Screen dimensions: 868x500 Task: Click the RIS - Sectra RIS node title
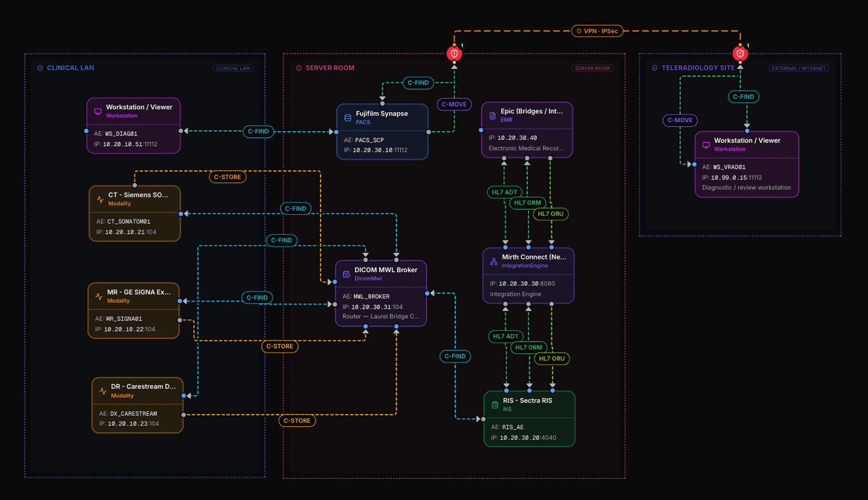click(x=527, y=401)
